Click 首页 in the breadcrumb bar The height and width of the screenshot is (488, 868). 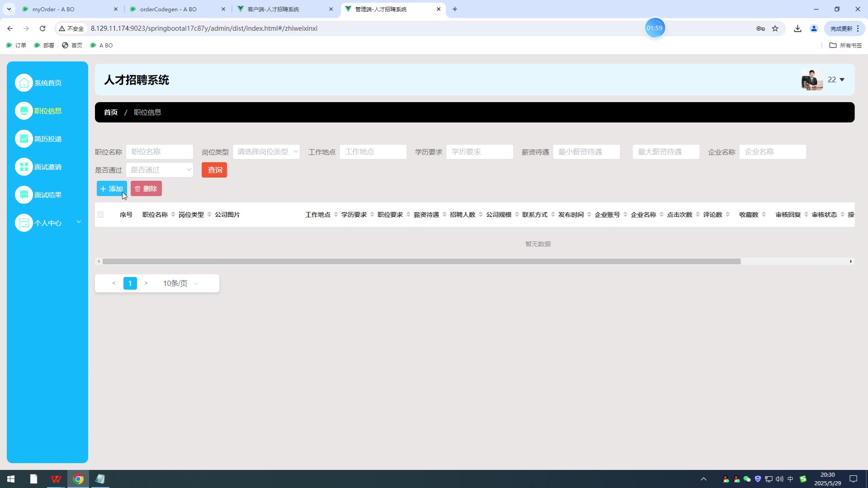pos(110,112)
